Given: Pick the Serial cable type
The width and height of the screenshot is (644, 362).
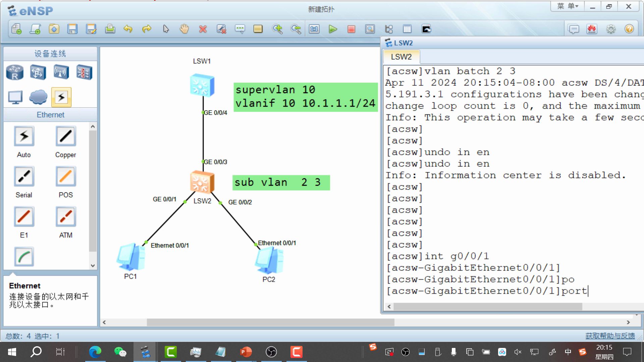Looking at the screenshot, I should pos(24,177).
